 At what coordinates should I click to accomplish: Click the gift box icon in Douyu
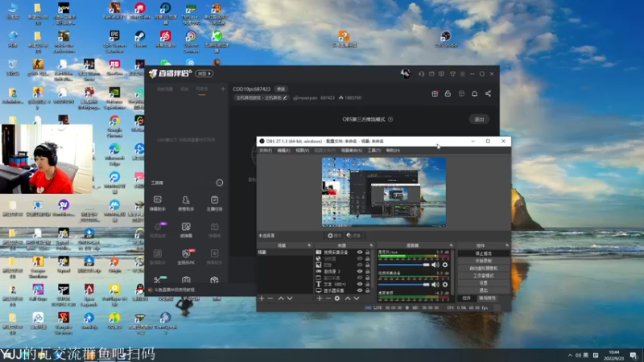[x=435, y=93]
